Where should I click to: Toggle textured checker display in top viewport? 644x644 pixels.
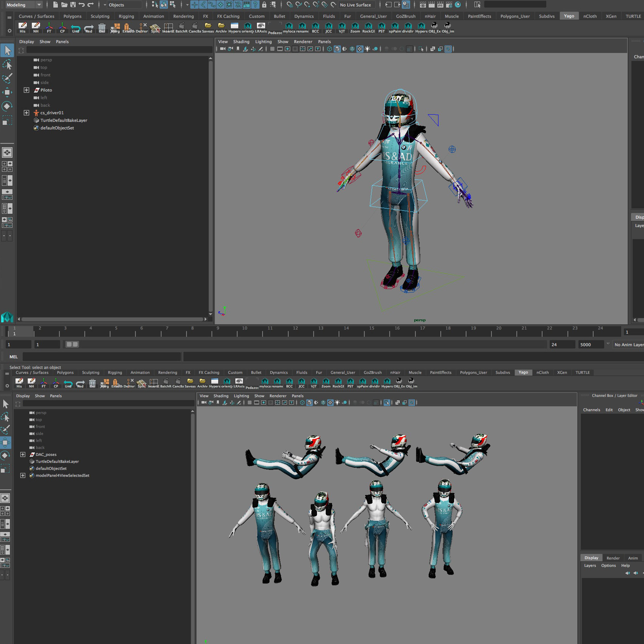(x=360, y=49)
